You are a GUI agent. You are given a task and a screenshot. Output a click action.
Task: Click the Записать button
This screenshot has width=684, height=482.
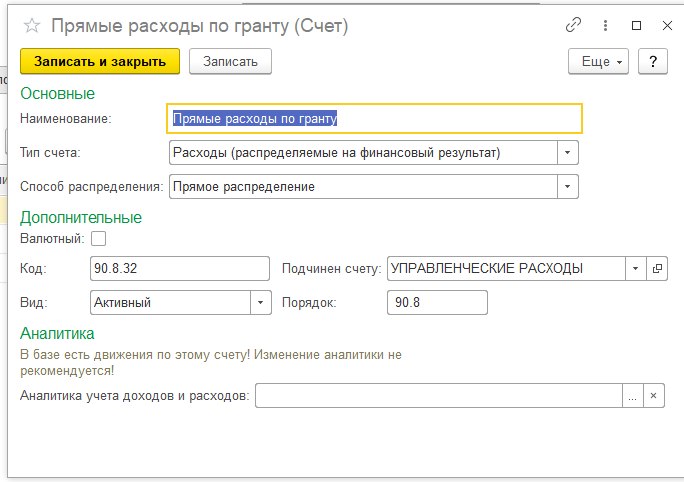230,61
